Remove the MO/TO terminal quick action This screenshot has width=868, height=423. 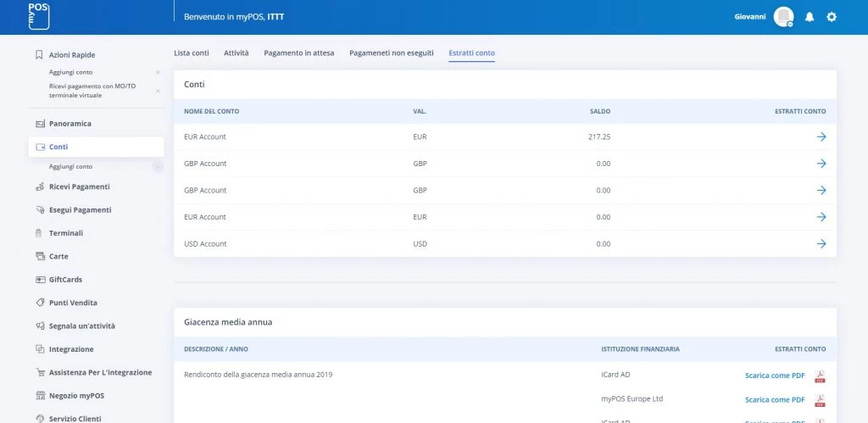(158, 90)
